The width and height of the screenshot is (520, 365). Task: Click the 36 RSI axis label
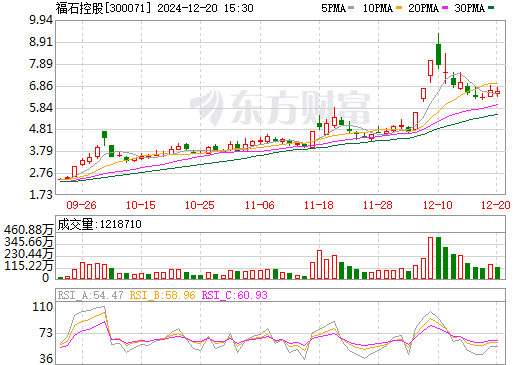tap(46, 359)
